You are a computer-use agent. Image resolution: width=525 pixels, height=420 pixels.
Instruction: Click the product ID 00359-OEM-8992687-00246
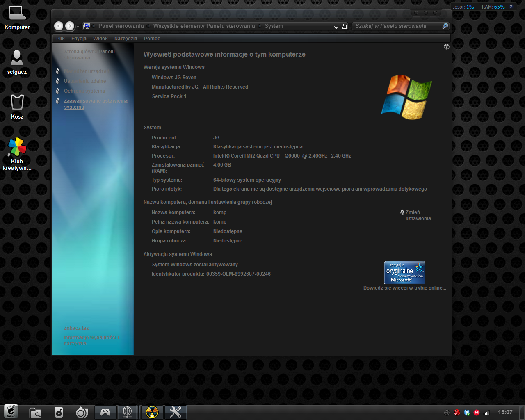[x=238, y=274]
